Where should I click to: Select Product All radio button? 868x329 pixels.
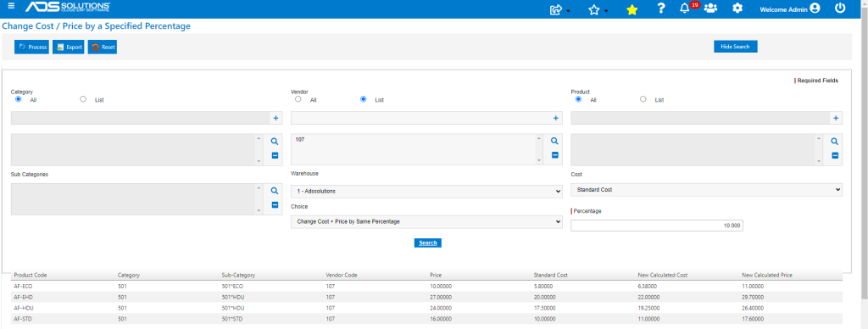pyautogui.click(x=578, y=99)
